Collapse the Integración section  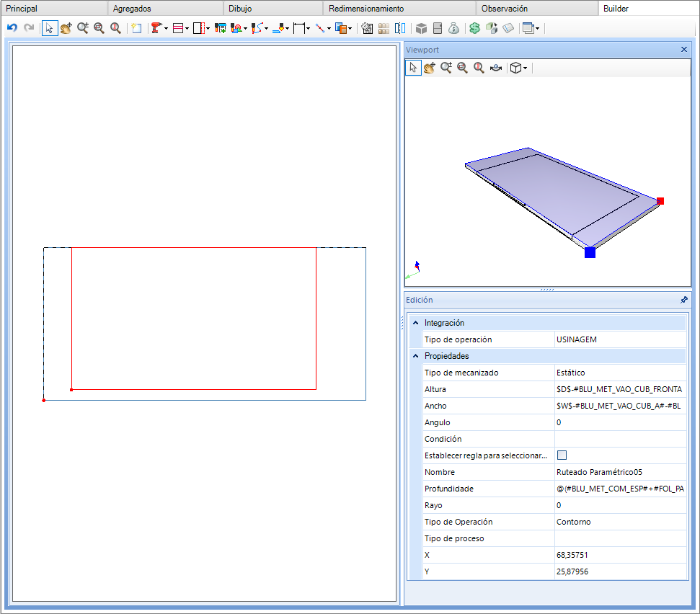coord(415,323)
